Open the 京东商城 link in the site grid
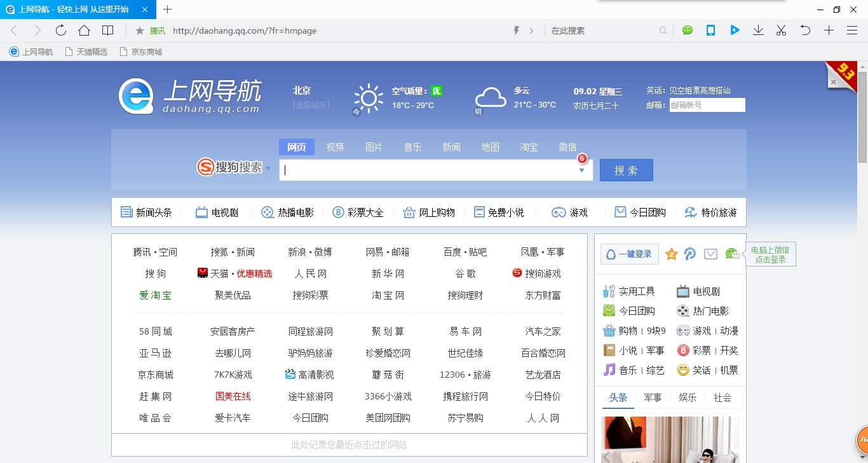This screenshot has width=868, height=463. [x=156, y=375]
